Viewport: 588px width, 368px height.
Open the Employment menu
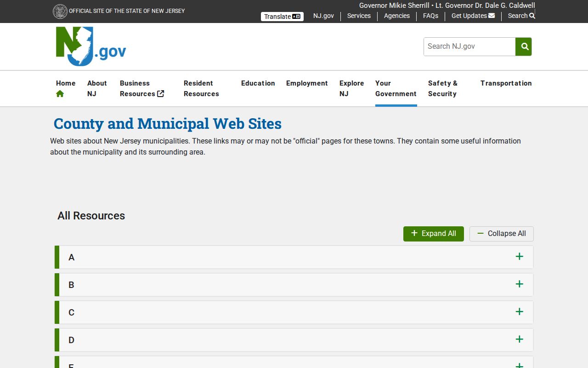[307, 83]
